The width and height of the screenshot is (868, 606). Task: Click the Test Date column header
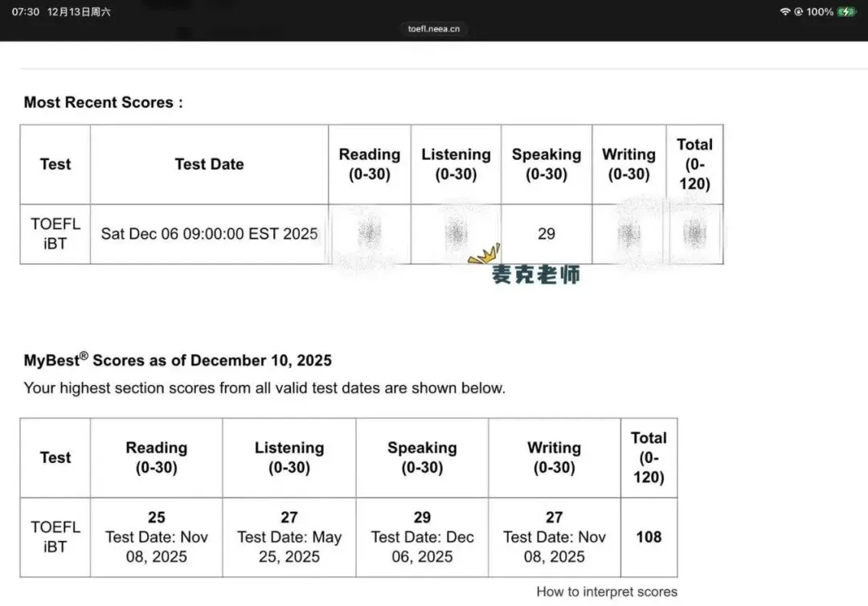tap(209, 165)
